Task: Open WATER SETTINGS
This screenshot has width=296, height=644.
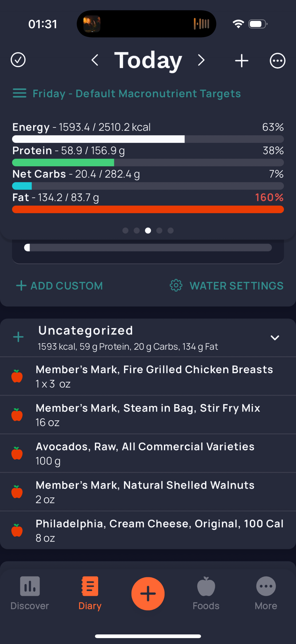Action: 227,286
